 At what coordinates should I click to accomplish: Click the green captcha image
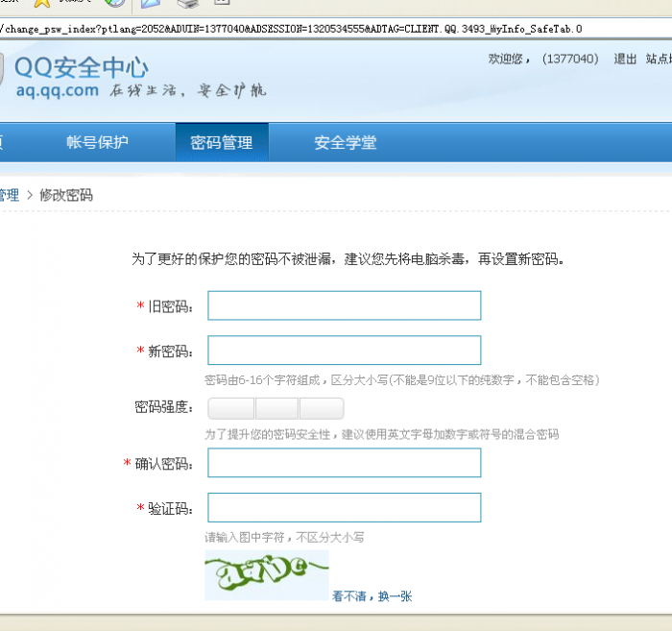click(x=267, y=575)
